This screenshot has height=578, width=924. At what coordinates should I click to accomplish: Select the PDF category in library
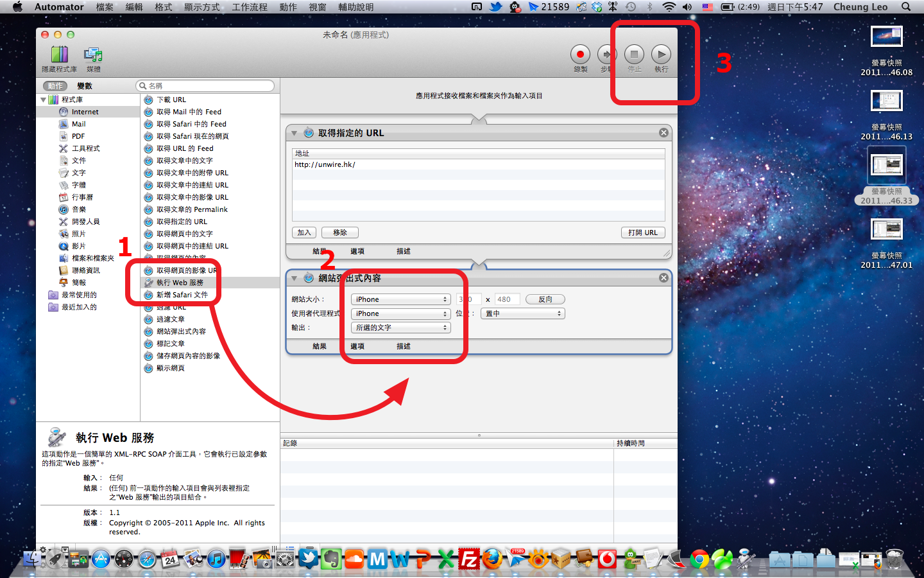coord(78,136)
